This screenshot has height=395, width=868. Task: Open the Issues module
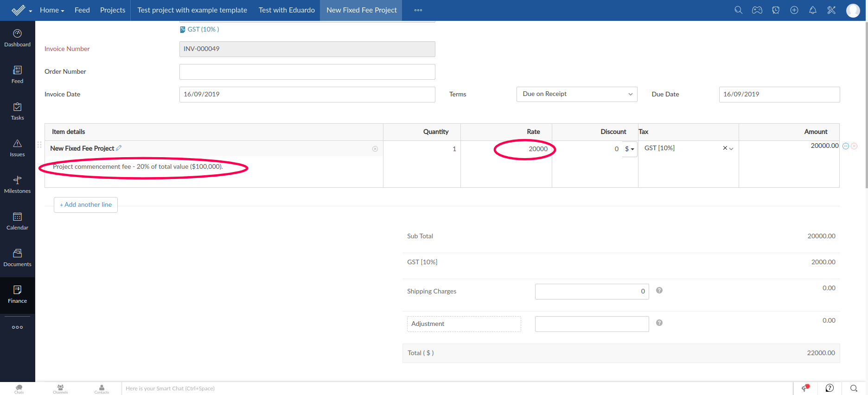coord(17,148)
